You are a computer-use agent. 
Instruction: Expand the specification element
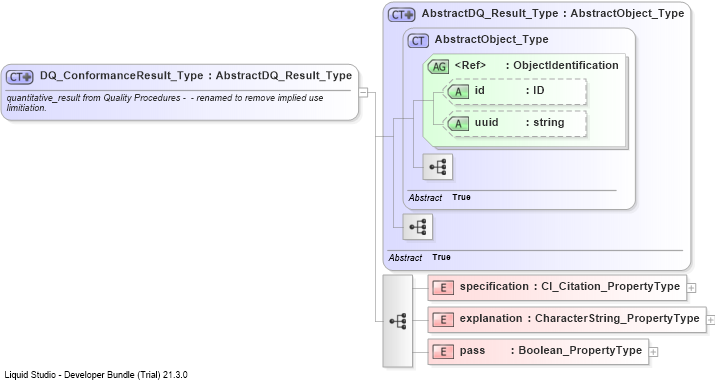tap(692, 288)
